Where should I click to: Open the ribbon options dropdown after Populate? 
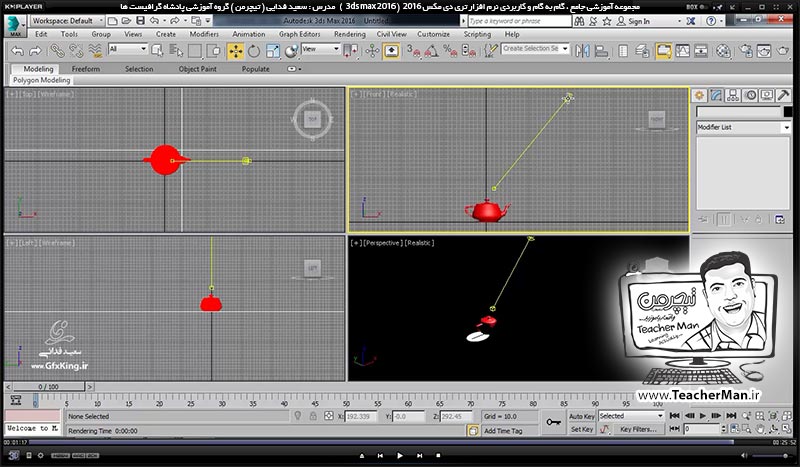(x=294, y=69)
